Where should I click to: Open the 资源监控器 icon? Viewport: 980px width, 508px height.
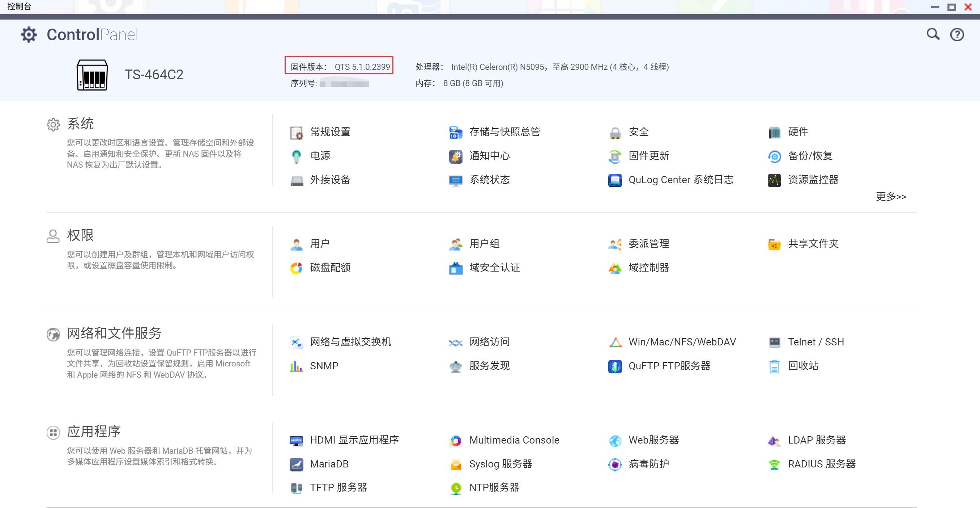click(x=774, y=180)
